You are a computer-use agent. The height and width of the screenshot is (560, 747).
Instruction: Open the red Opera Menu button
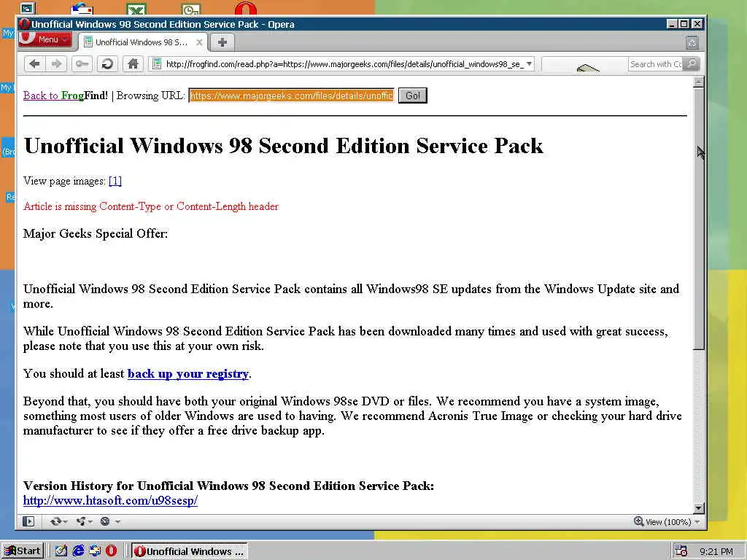pyautogui.click(x=45, y=39)
